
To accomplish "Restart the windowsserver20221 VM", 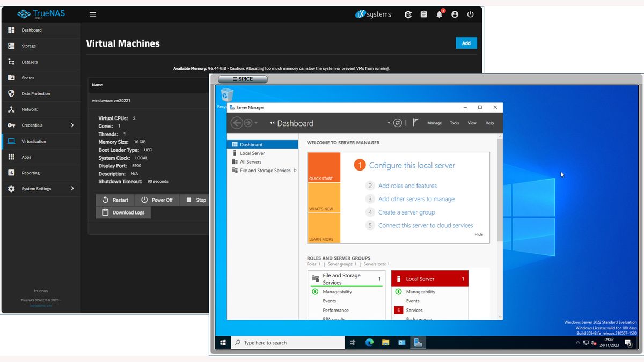I will point(115,200).
